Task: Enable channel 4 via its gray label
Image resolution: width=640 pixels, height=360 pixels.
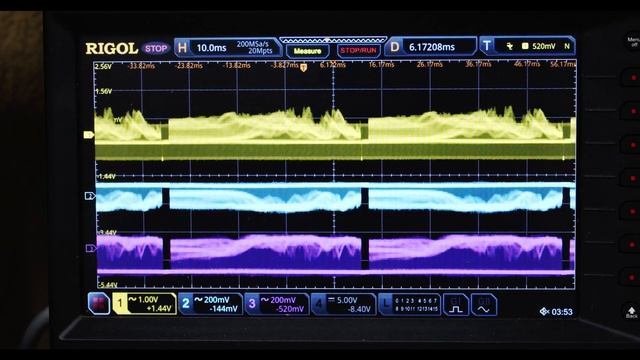Action: coord(319,304)
